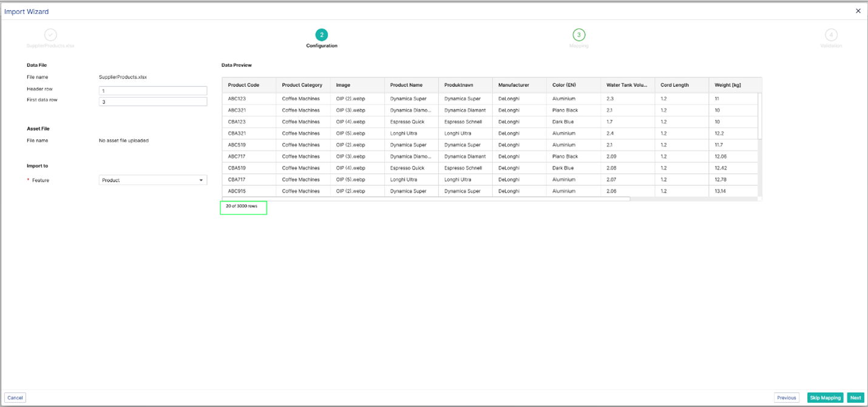This screenshot has height=407, width=868.
Task: Click Espresso Schnell cell in CBA519 row
Action: coord(465,168)
